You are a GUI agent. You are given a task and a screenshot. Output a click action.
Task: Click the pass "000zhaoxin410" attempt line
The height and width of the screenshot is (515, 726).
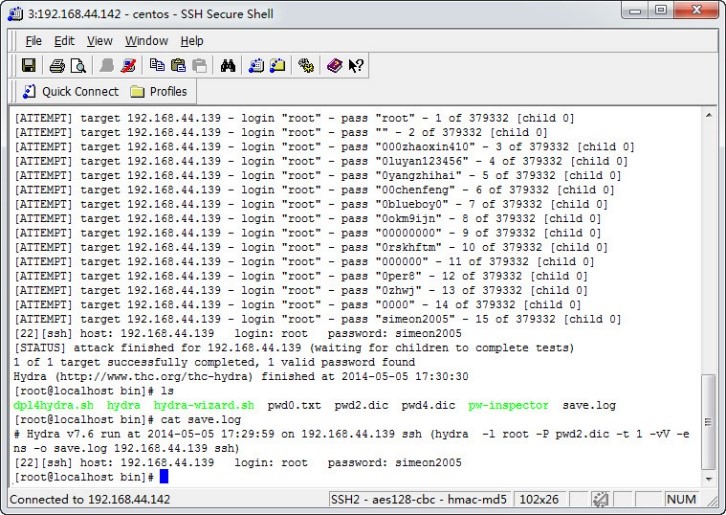324,147
